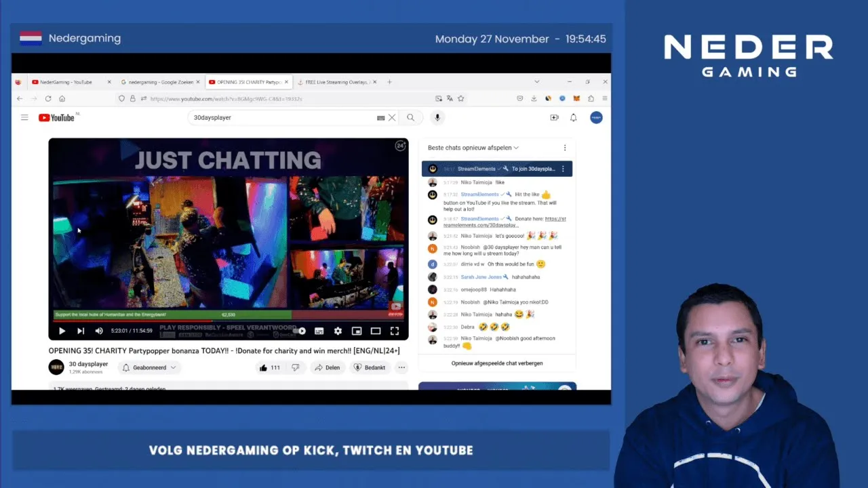Mute the video volume icon
Screen dimensions: 868x488
click(x=99, y=331)
